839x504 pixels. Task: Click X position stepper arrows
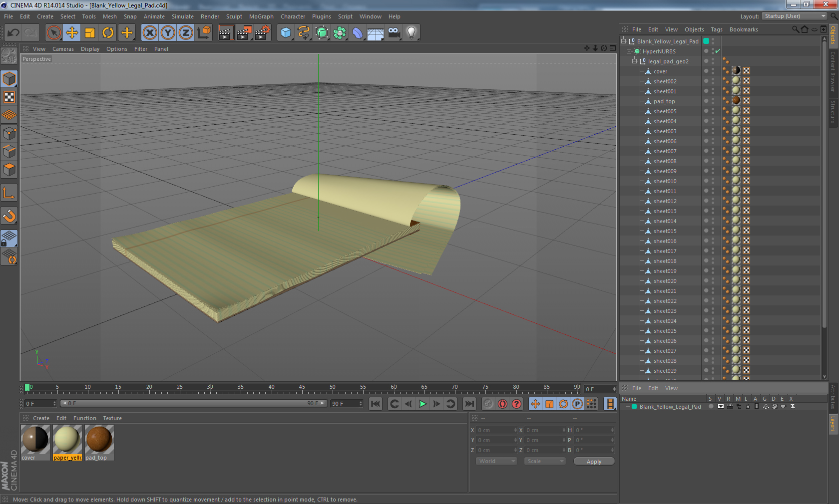click(x=515, y=430)
